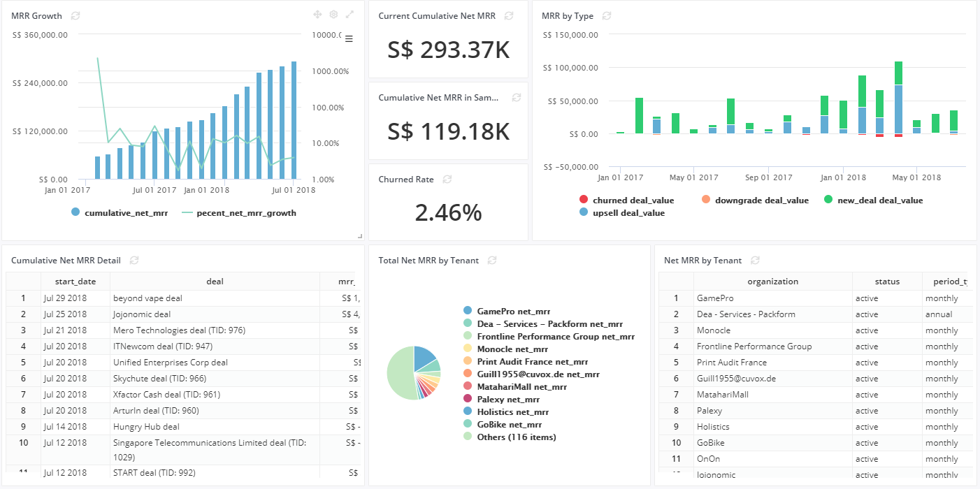Viewport: 980px width, 489px height.
Task: Refresh the Total Net MRR by Tenant pie
Action: [492, 260]
